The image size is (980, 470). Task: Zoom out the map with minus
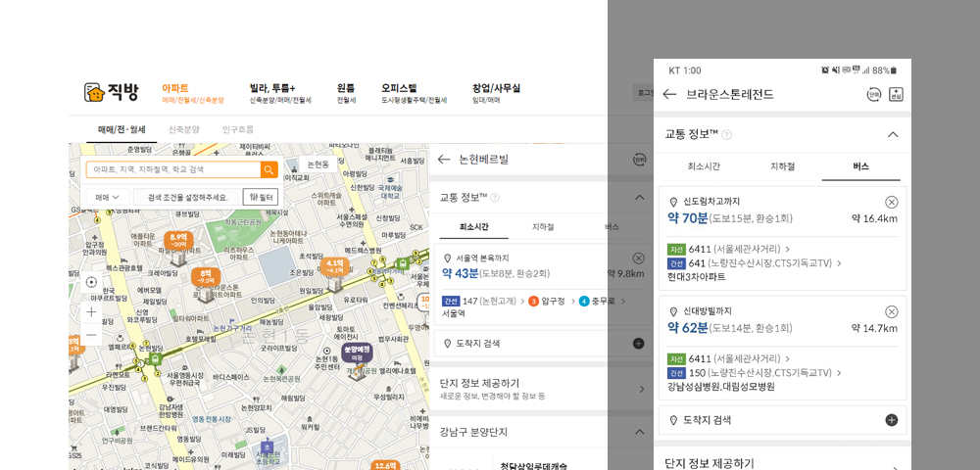[91, 335]
